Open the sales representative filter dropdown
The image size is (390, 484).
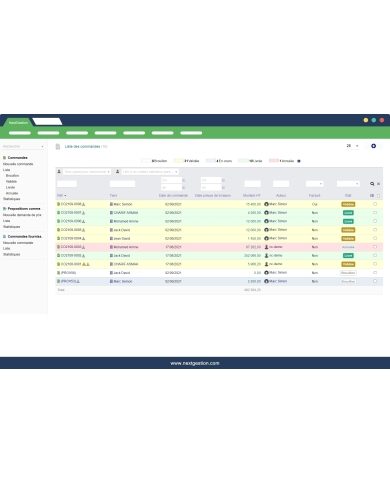click(87, 172)
